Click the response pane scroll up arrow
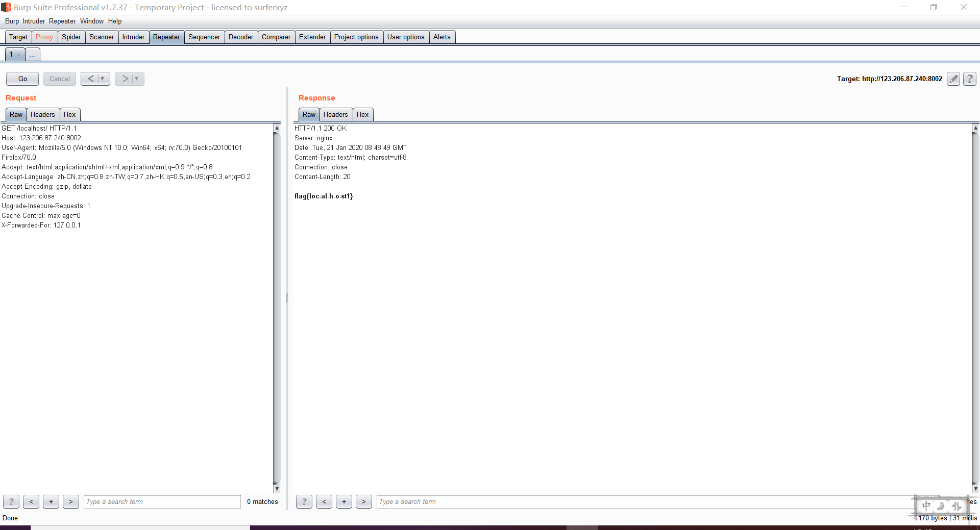The height and width of the screenshot is (530, 980). pos(975,128)
